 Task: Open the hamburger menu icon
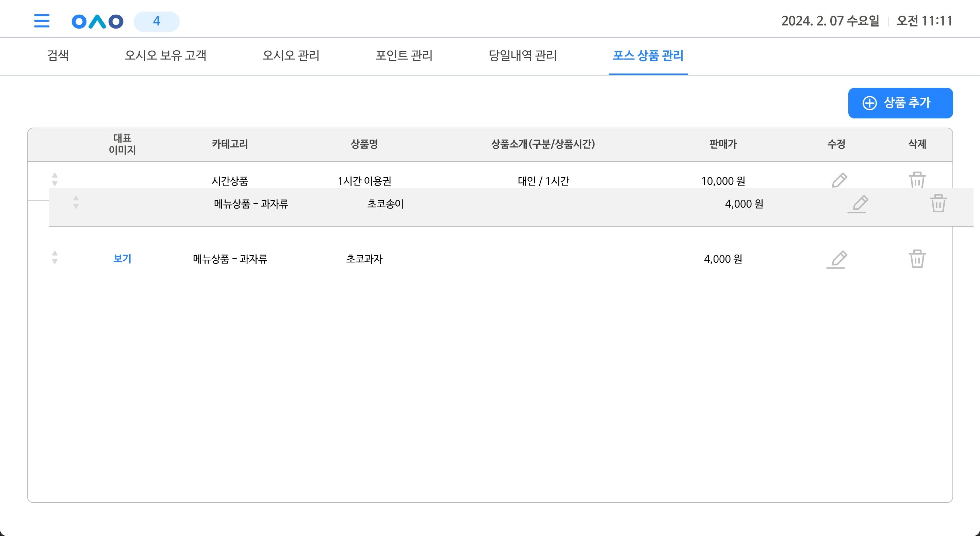click(42, 21)
